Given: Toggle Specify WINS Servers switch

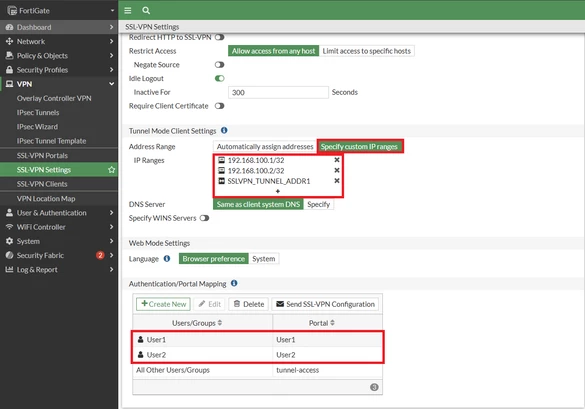Looking at the screenshot, I should coord(204,218).
